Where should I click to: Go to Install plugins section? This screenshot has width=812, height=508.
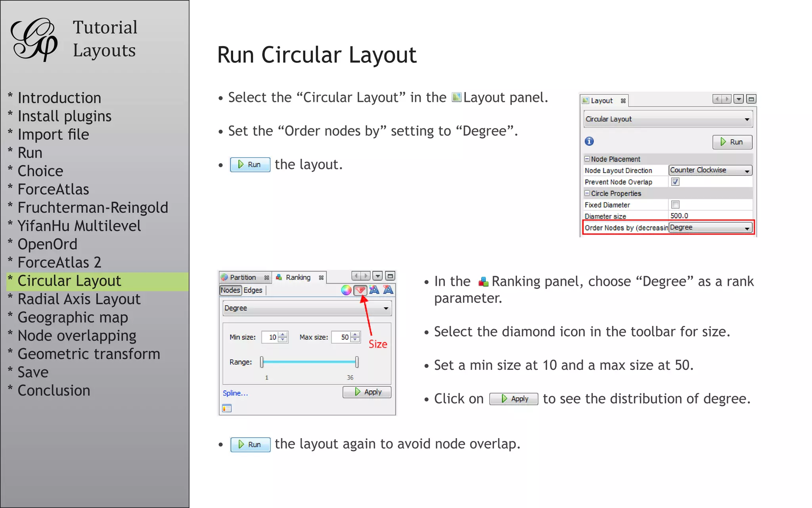point(64,116)
